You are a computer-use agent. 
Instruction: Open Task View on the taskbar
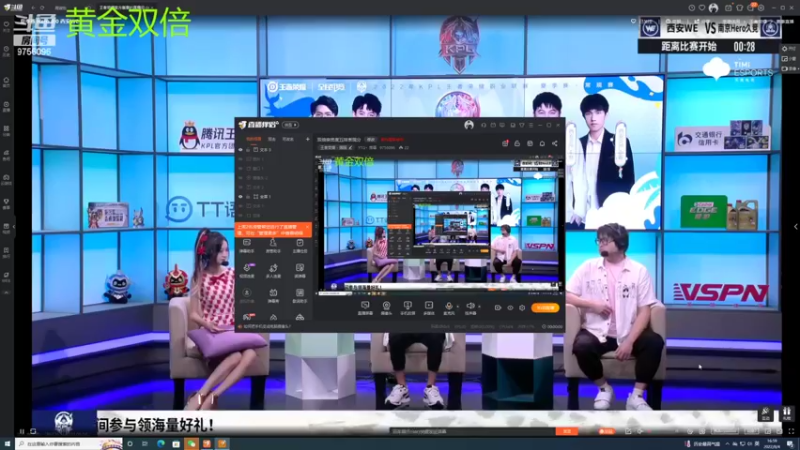145,444
